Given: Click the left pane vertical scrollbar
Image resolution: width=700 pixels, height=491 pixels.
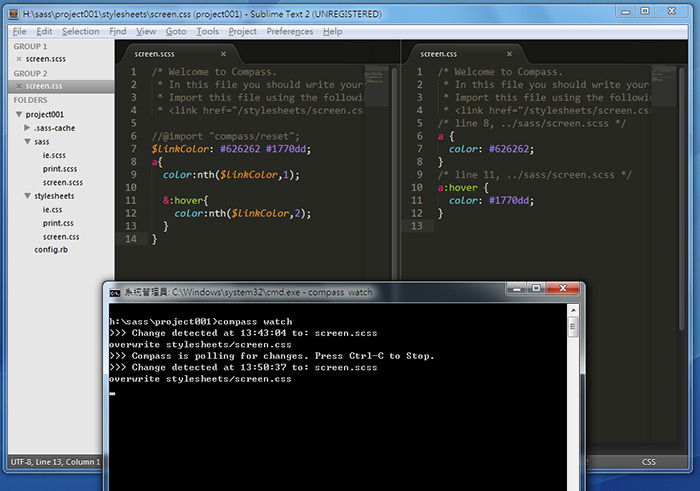Looking at the screenshot, I should (x=394, y=174).
